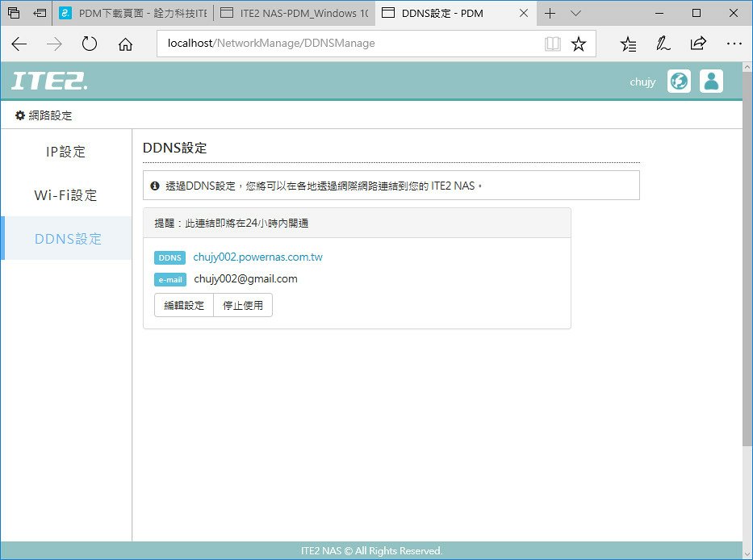Minimize the browser window
This screenshot has width=753, height=560.
tap(659, 14)
